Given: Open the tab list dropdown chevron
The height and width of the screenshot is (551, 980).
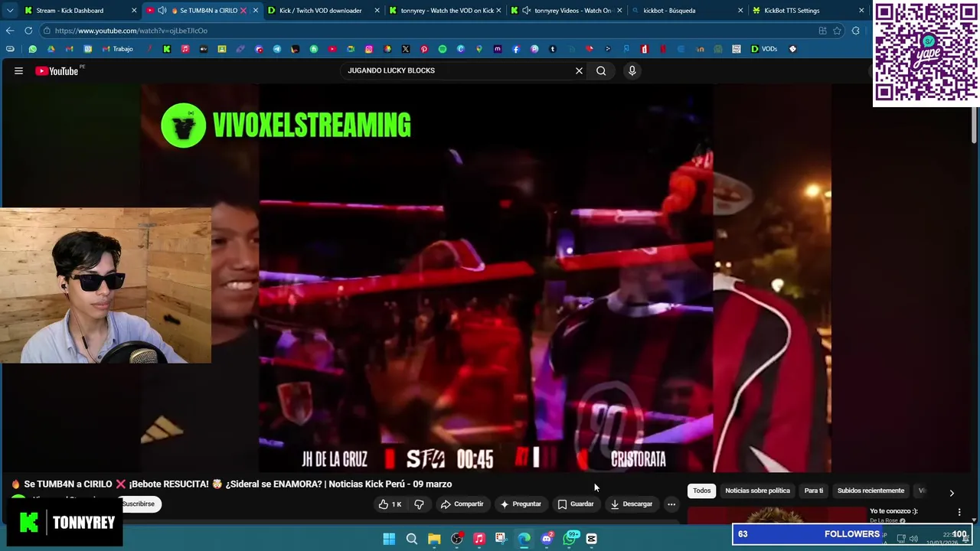Looking at the screenshot, I should click(10, 11).
